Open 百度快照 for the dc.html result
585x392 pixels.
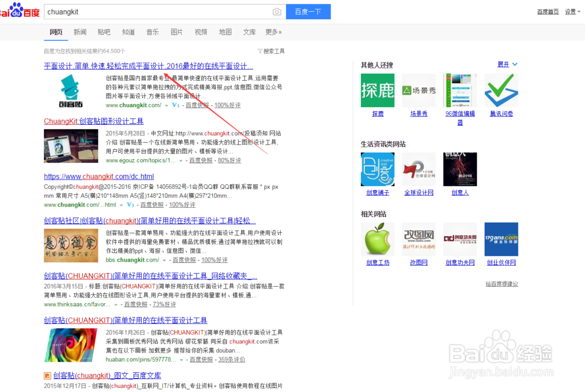click(152, 205)
